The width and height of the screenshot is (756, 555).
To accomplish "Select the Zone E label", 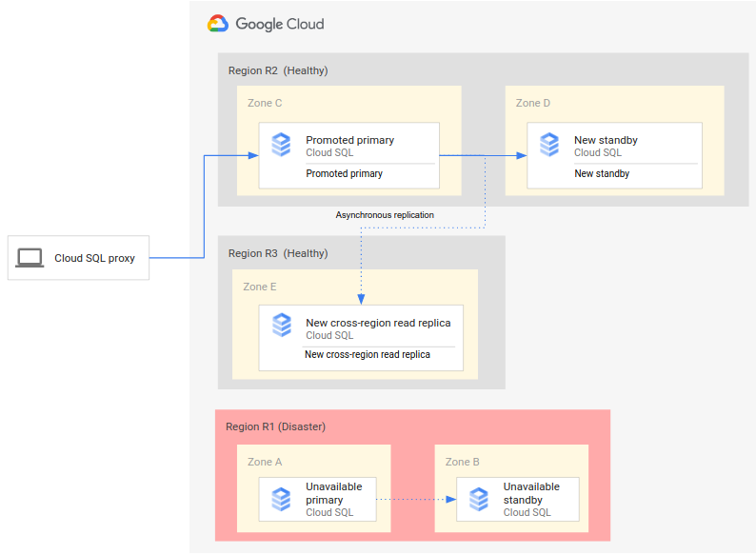I will tap(260, 287).
